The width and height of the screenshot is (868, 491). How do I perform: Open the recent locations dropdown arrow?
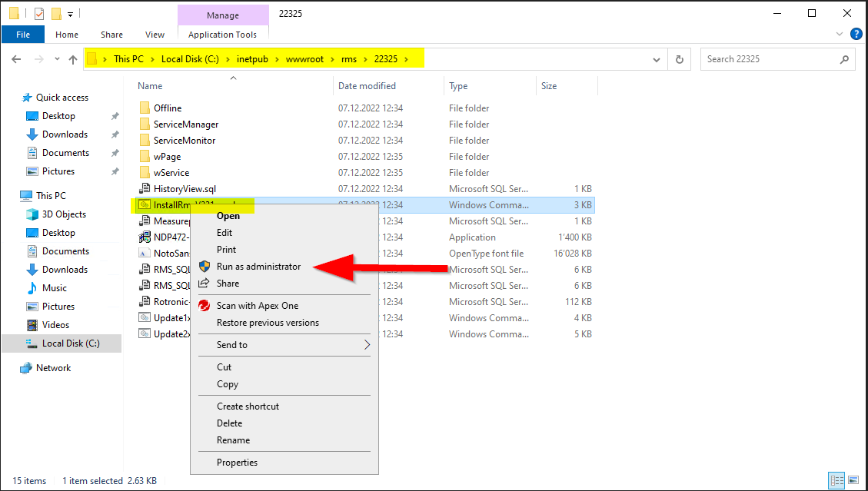57,59
